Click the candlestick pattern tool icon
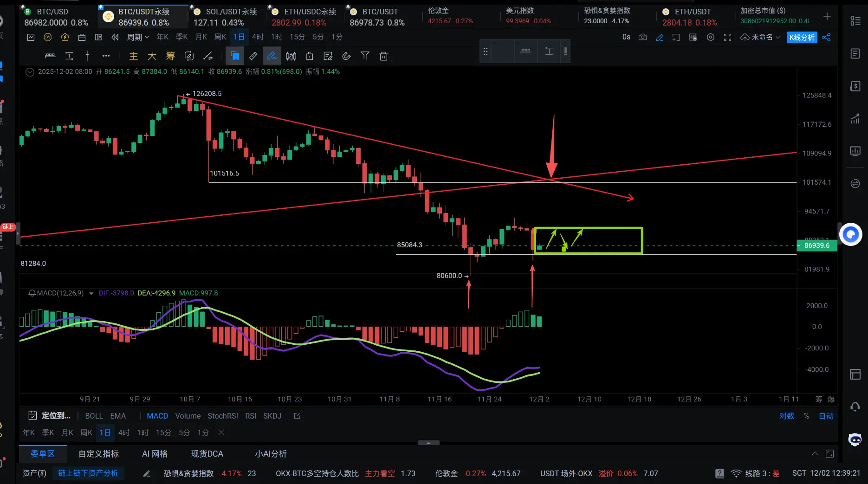 291,56
